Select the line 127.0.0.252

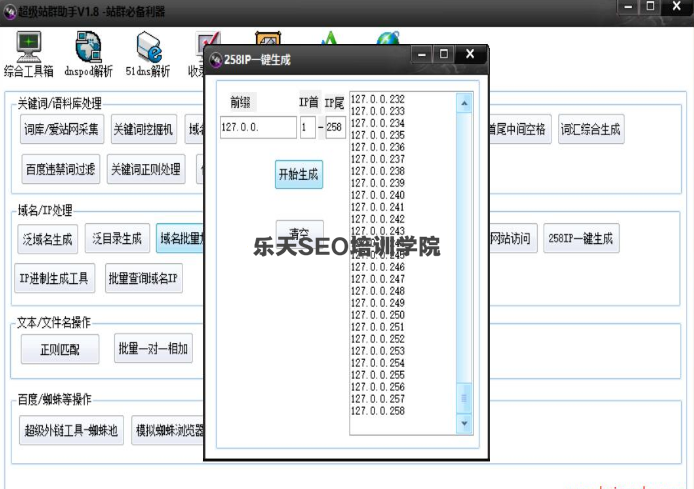pyautogui.click(x=378, y=339)
